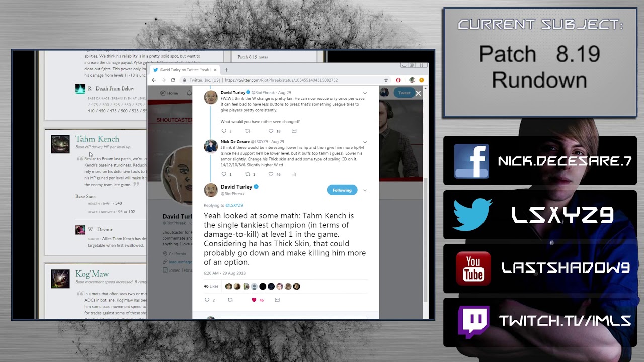The image size is (644, 362).
Task: Like Nick De Cesare's tweet with 46 likes
Action: (271, 174)
